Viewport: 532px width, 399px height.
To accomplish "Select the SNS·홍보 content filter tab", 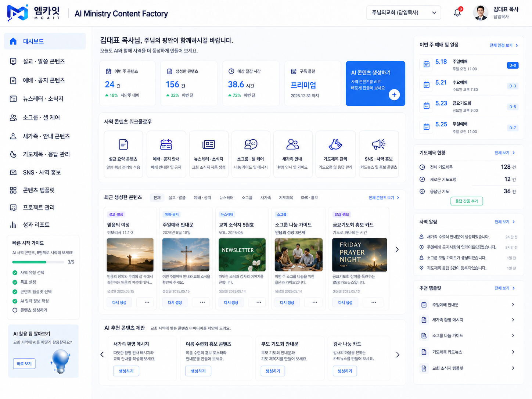I will (x=309, y=198).
